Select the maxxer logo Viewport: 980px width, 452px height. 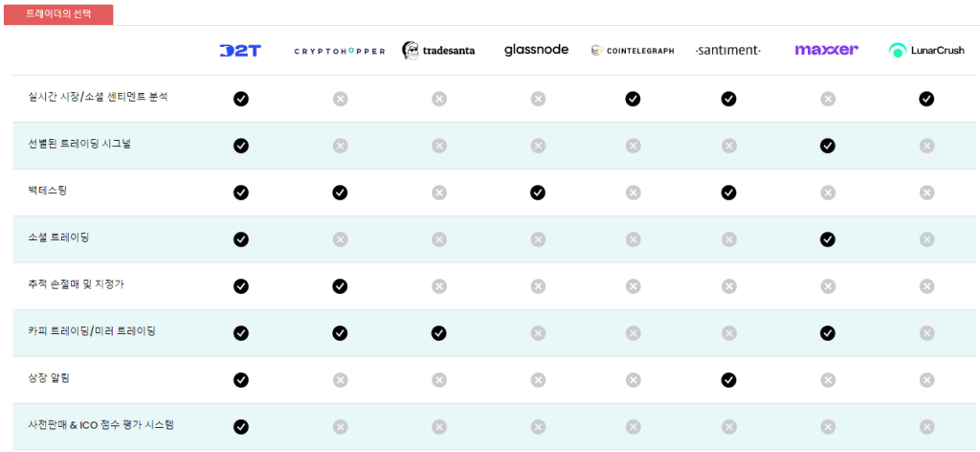tap(826, 50)
